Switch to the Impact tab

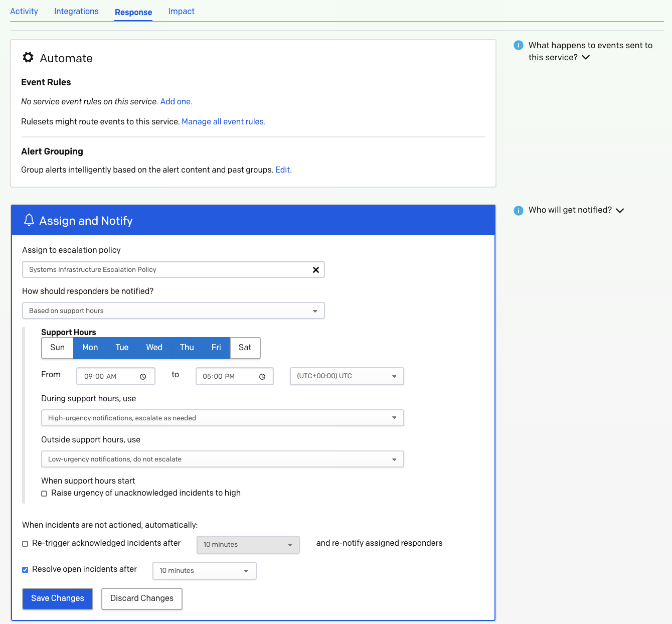tap(182, 11)
